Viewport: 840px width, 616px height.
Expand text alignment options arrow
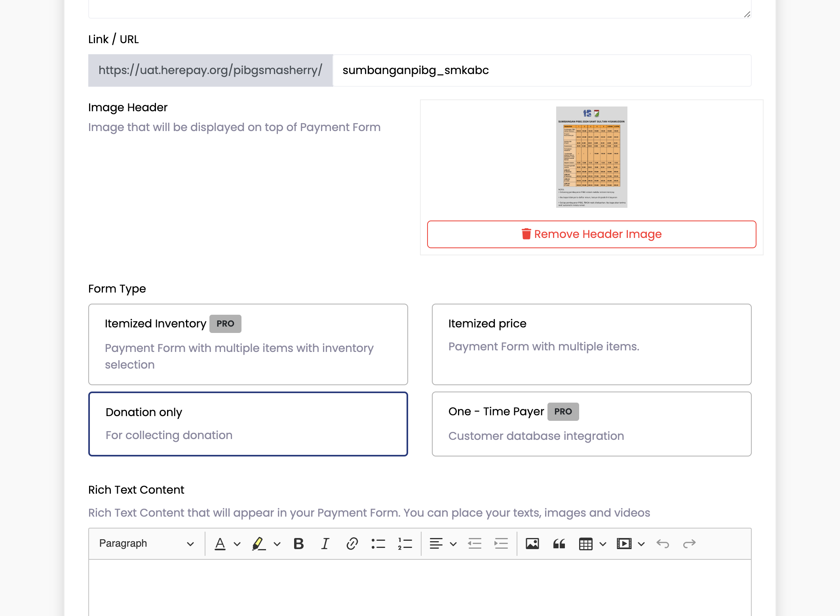click(x=453, y=544)
